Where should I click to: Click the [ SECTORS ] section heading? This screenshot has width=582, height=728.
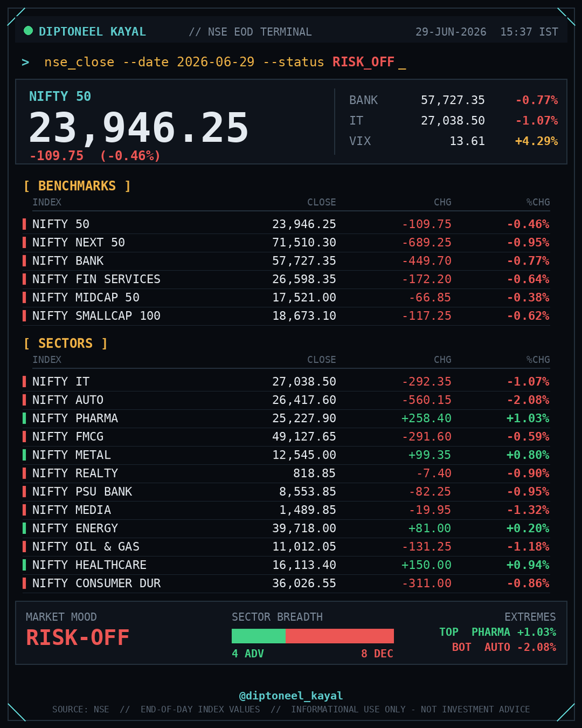pos(65,343)
